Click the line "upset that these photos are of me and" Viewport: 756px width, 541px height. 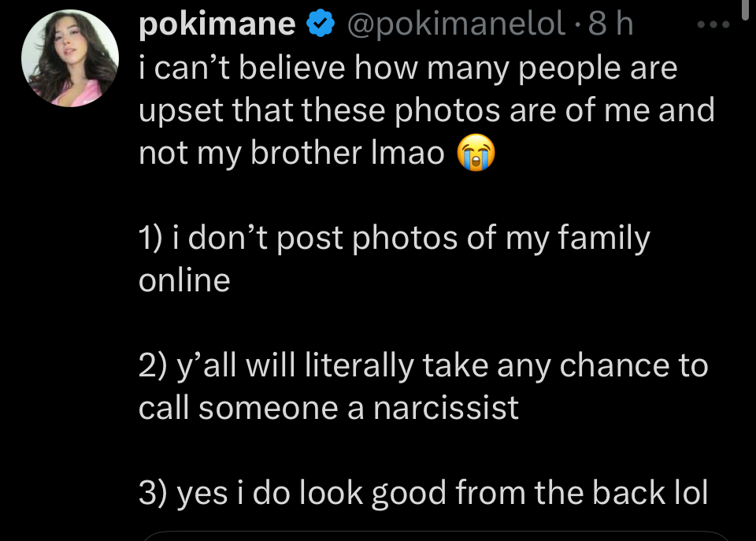tap(426, 111)
